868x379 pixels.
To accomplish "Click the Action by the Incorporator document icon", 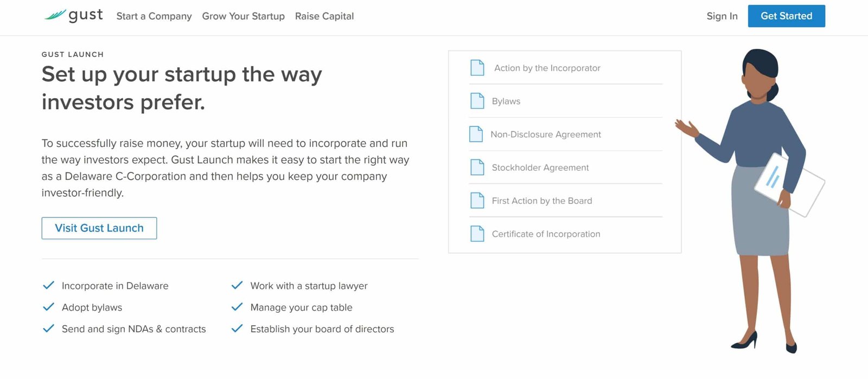I will click(477, 68).
